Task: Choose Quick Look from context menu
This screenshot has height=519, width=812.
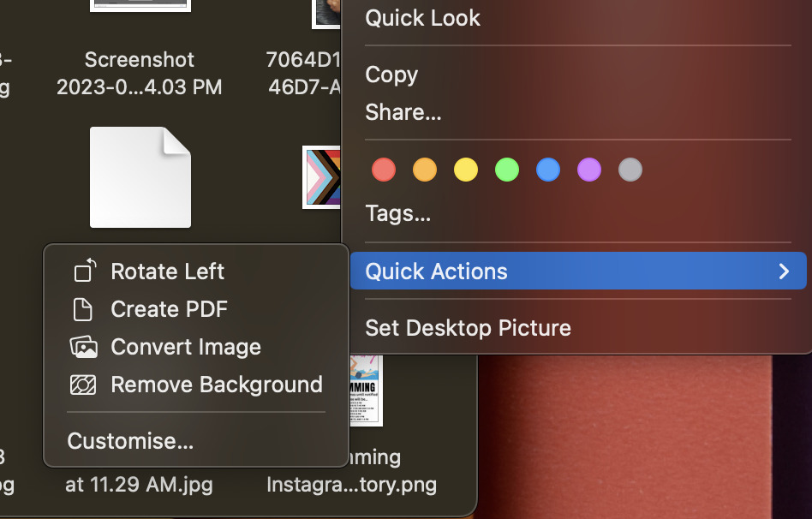Action: 422,18
